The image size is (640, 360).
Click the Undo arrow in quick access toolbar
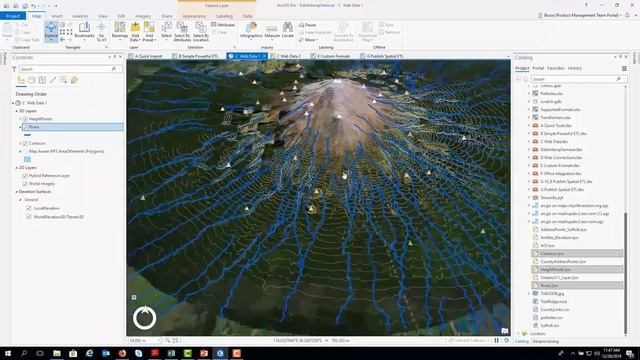point(34,6)
